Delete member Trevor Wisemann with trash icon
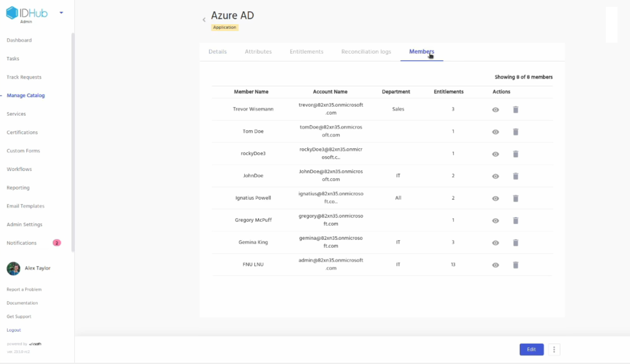Viewport: 630px width, 364px height. [515, 110]
